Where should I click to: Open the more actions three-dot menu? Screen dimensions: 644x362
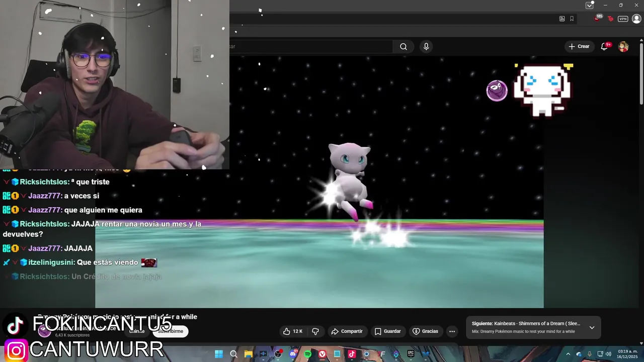[x=452, y=331]
